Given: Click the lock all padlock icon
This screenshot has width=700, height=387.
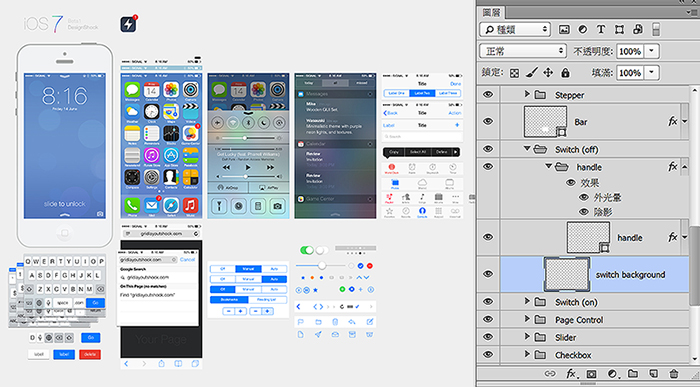Looking at the screenshot, I should [x=565, y=72].
